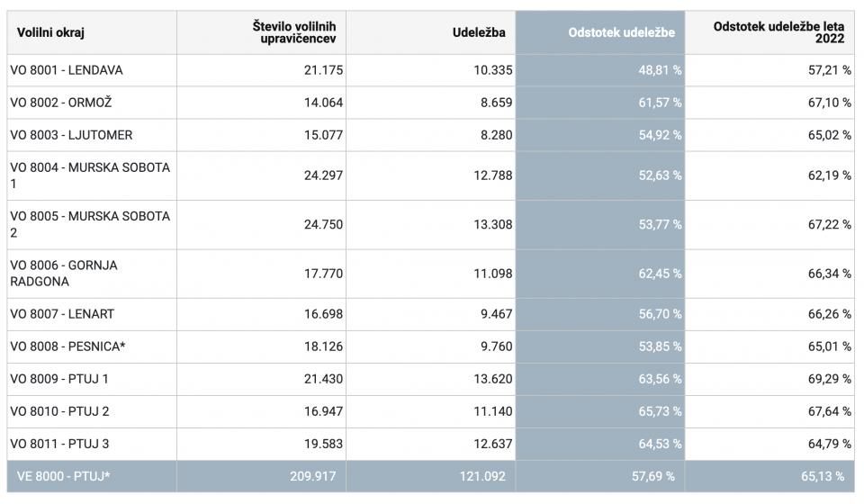Click the VO 8002 - ORMOŽ row label

pyautogui.click(x=63, y=103)
